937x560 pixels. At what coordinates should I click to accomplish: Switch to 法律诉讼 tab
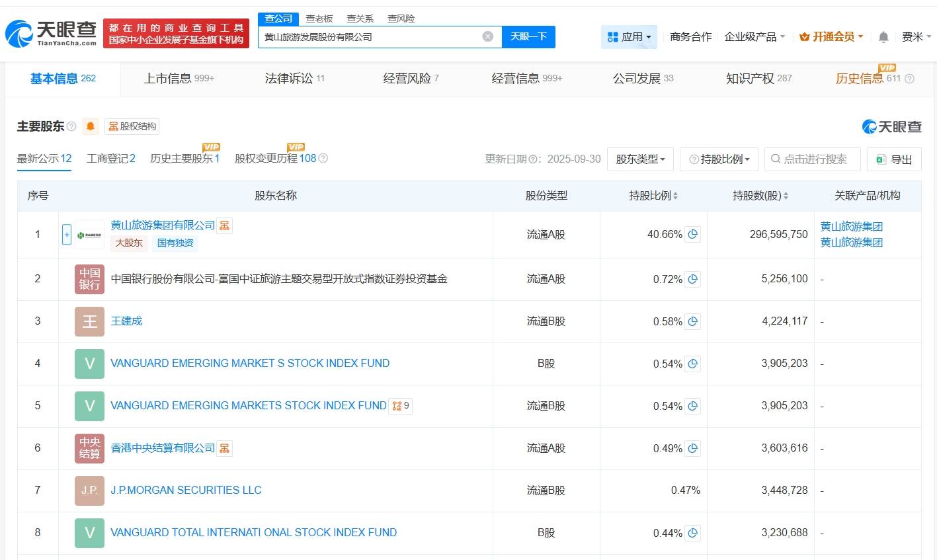[x=294, y=79]
